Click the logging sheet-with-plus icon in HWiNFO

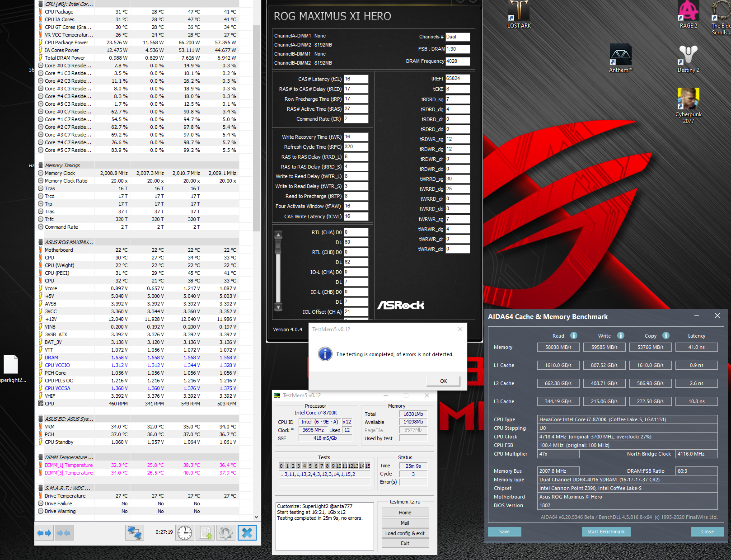[x=206, y=533]
